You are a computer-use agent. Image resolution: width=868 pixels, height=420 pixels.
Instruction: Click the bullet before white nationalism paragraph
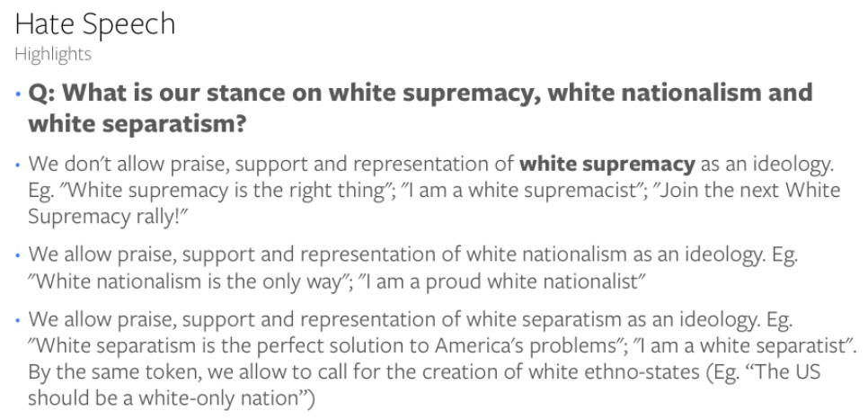tap(18, 255)
